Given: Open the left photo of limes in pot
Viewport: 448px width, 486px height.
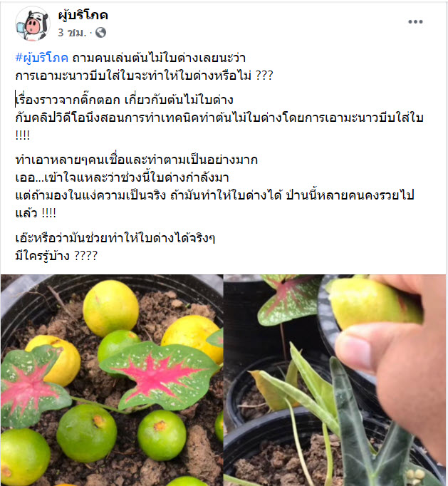Looking at the screenshot, I should click(x=112, y=380).
